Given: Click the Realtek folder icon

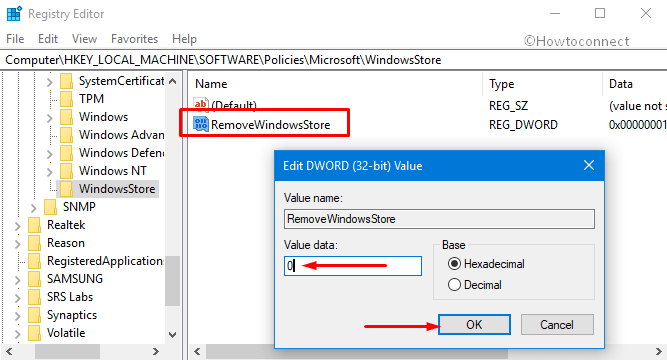Looking at the screenshot, I should 34,225.
